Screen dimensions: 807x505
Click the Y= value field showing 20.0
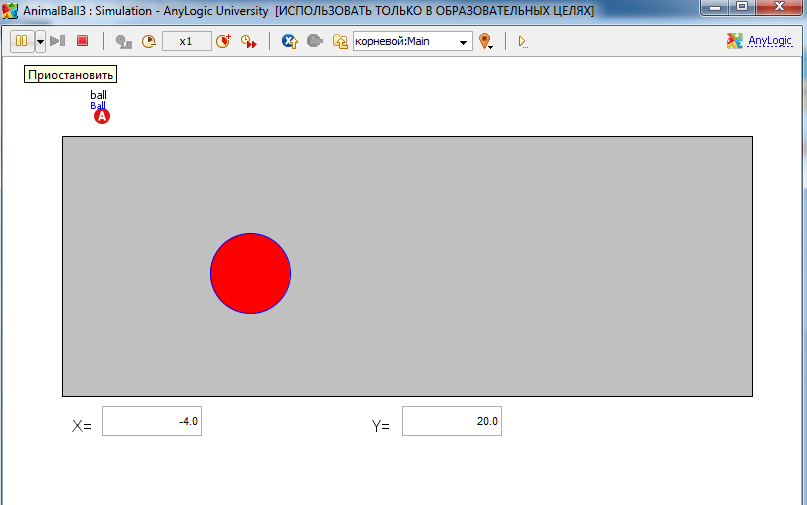coord(452,421)
